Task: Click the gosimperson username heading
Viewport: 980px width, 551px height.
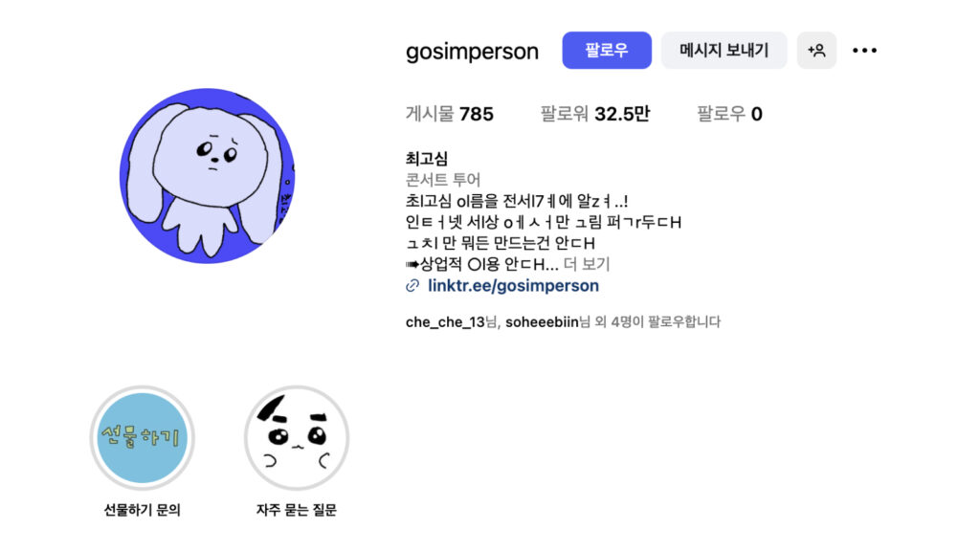Action: [472, 52]
